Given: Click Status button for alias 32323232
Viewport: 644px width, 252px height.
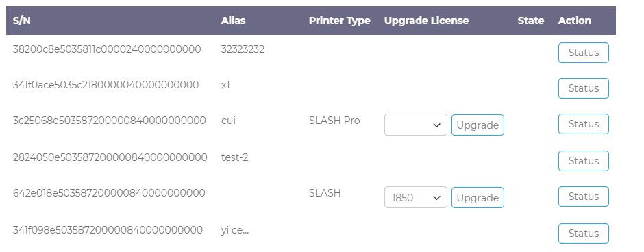Looking at the screenshot, I should coord(583,53).
